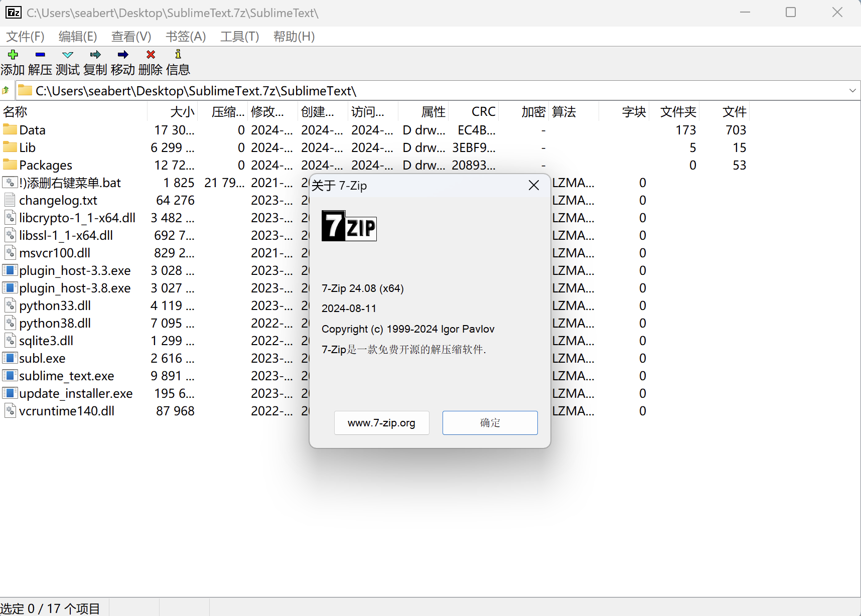
Task: Click the Info (信息) toolbar icon
Action: pyautogui.click(x=178, y=55)
